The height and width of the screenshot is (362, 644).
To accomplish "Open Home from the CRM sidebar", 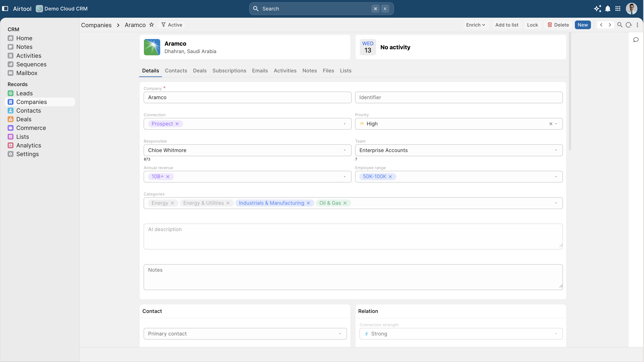I will [40, 38].
